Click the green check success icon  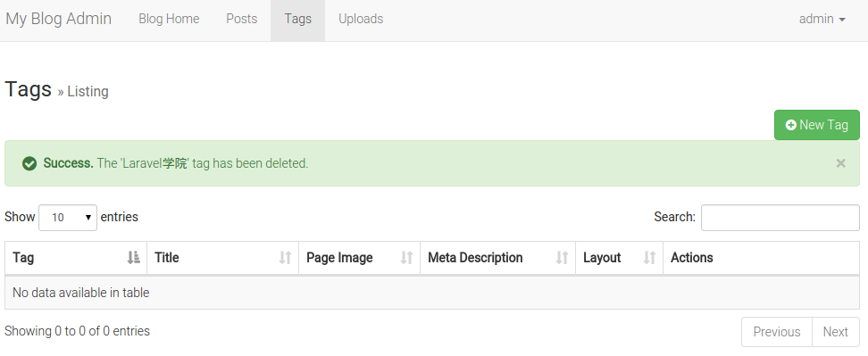point(29,163)
